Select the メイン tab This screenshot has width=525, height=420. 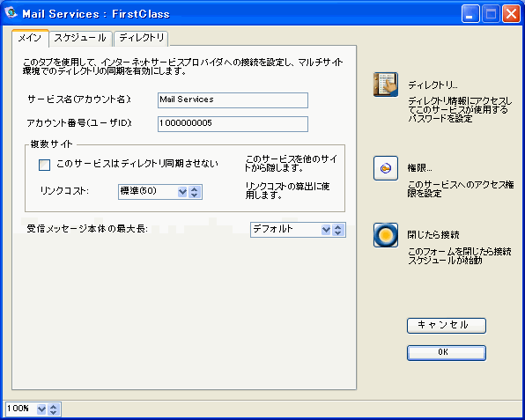pyautogui.click(x=30, y=38)
